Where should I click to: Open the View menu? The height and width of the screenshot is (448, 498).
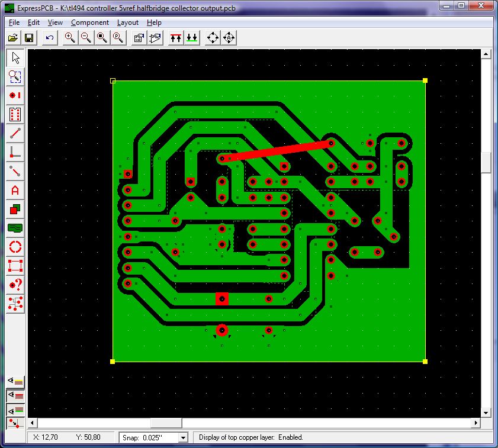[55, 22]
